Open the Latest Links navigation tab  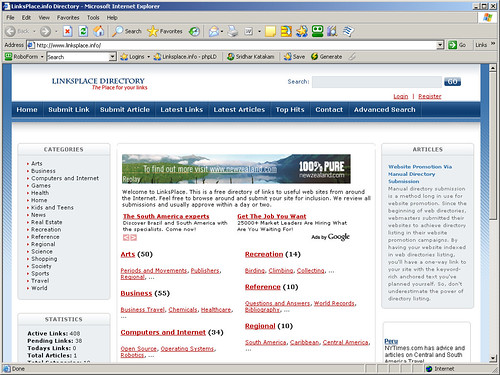[x=182, y=110]
